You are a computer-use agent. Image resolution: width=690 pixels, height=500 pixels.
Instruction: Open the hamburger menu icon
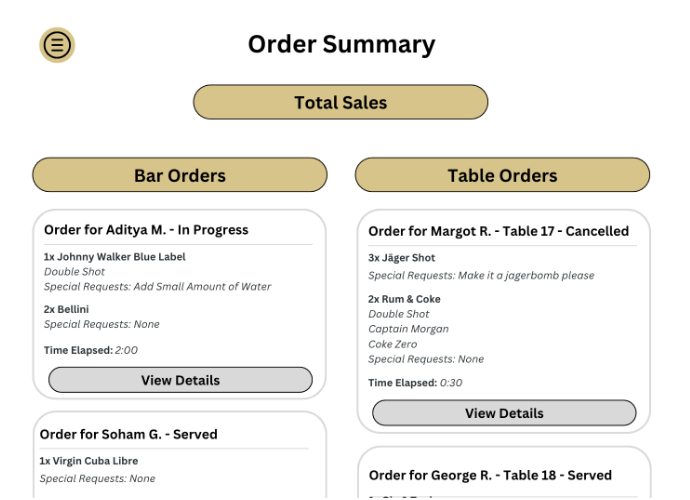point(57,45)
